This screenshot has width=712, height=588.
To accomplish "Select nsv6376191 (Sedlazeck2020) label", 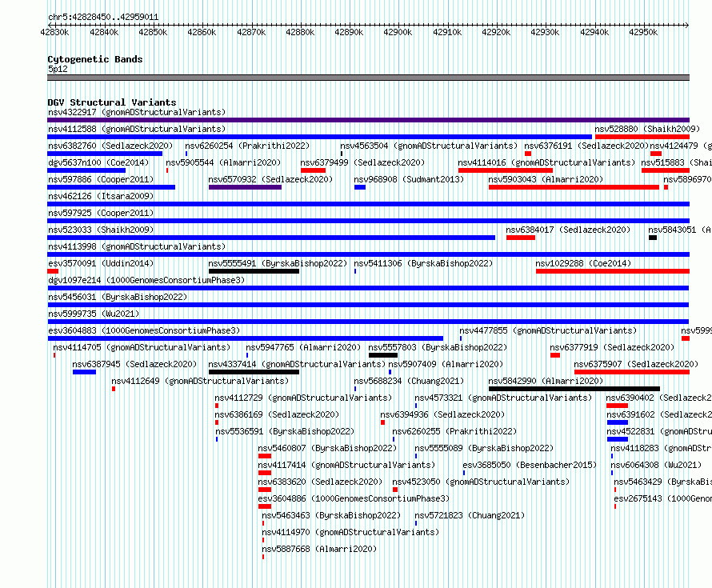I will (586, 146).
